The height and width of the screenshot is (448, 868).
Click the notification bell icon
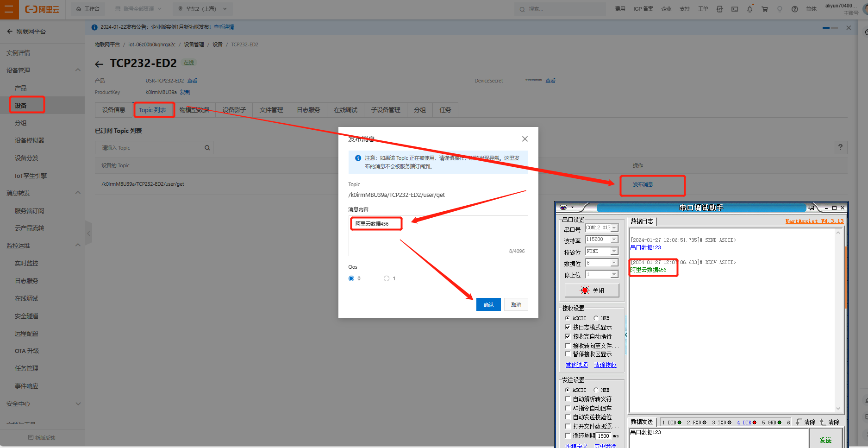(749, 9)
